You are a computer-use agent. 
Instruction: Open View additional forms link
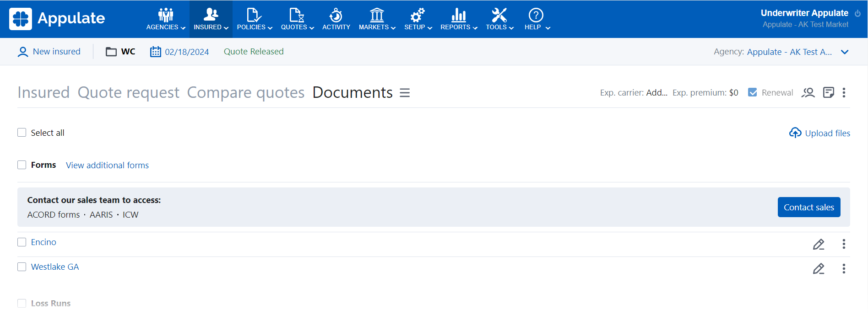pyautogui.click(x=107, y=166)
